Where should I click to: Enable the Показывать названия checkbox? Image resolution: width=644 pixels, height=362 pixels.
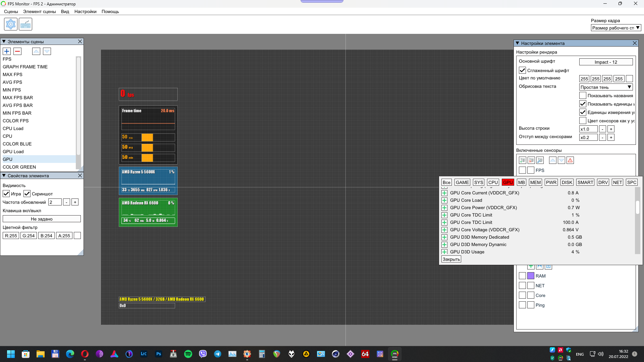[x=583, y=96]
